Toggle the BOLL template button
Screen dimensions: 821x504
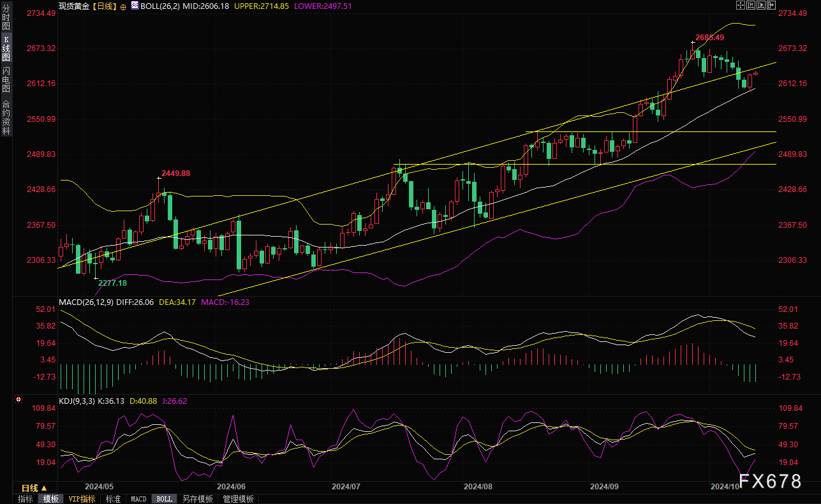(164, 499)
